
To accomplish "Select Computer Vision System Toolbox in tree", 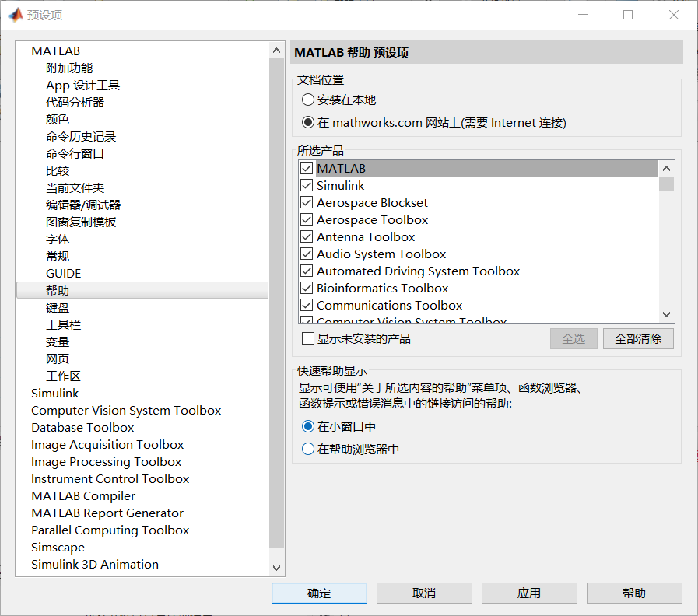I will [x=126, y=411].
